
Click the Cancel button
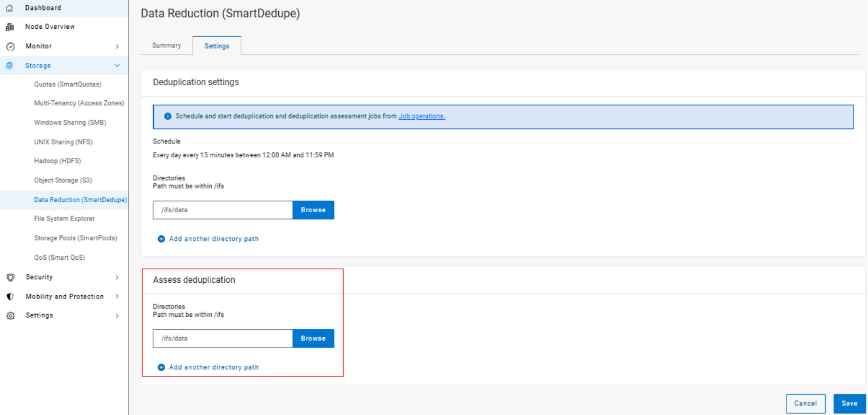coord(806,404)
